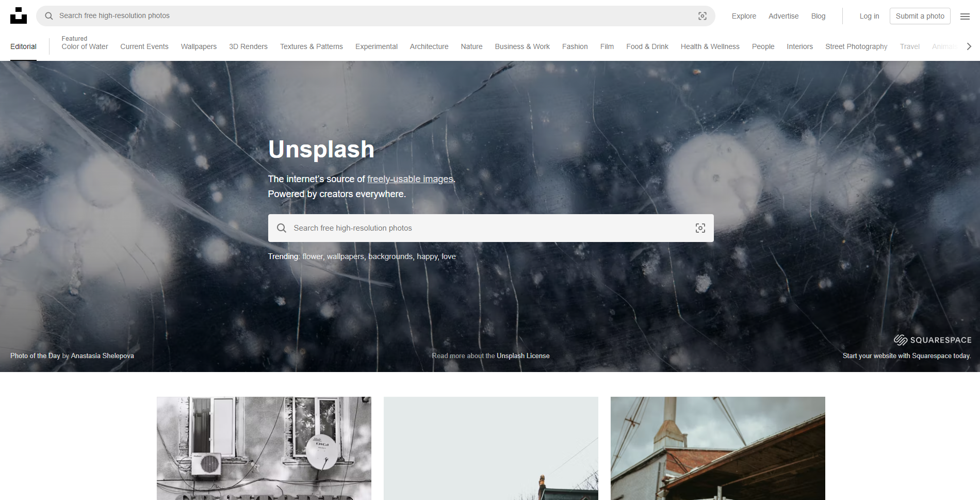Viewport: 980px width, 500px height.
Task: Click the Explore link
Action: point(744,16)
